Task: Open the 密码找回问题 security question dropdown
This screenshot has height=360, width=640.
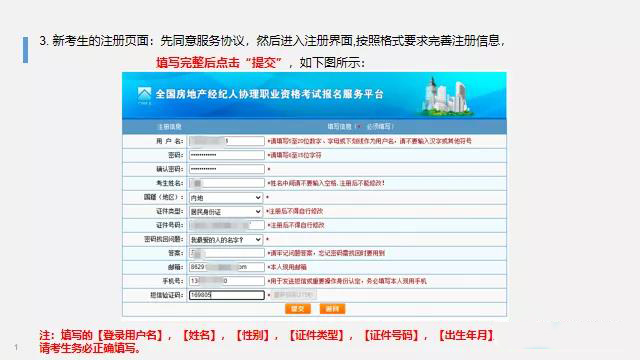Action: pos(226,240)
